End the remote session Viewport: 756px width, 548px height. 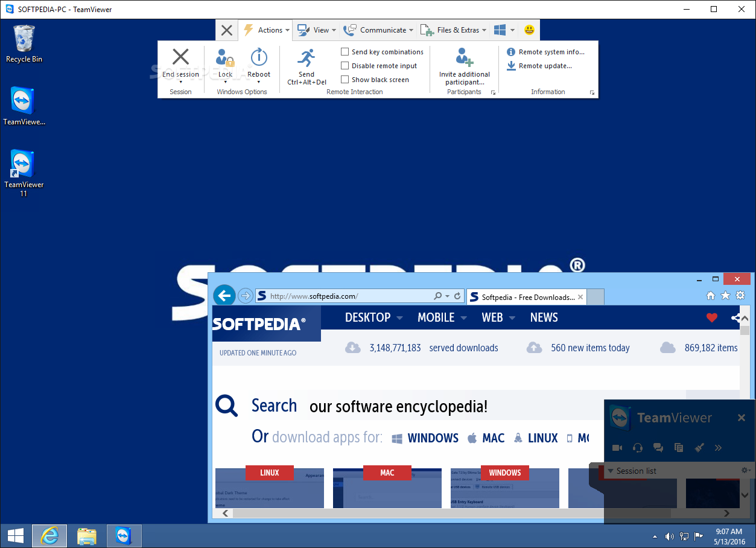tap(180, 63)
